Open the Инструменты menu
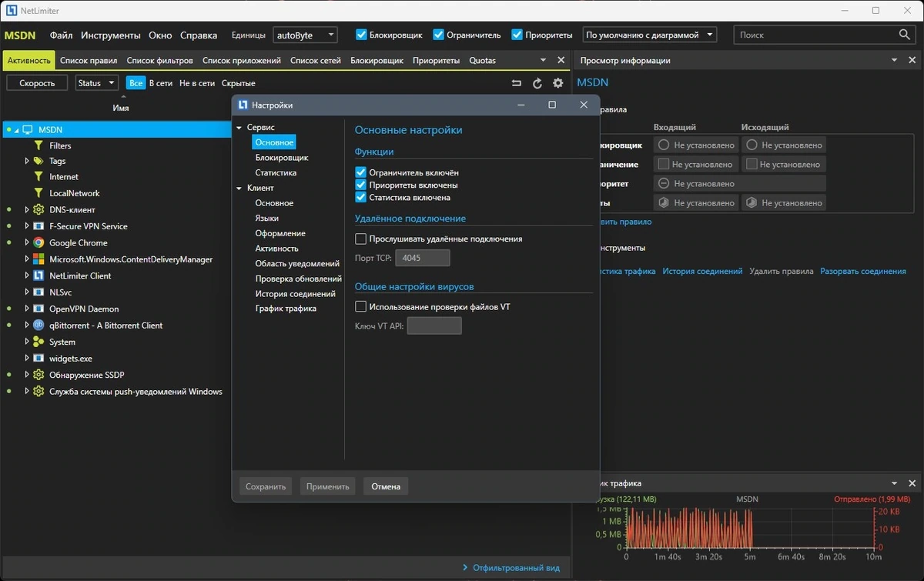This screenshot has width=924, height=581. [x=111, y=35]
